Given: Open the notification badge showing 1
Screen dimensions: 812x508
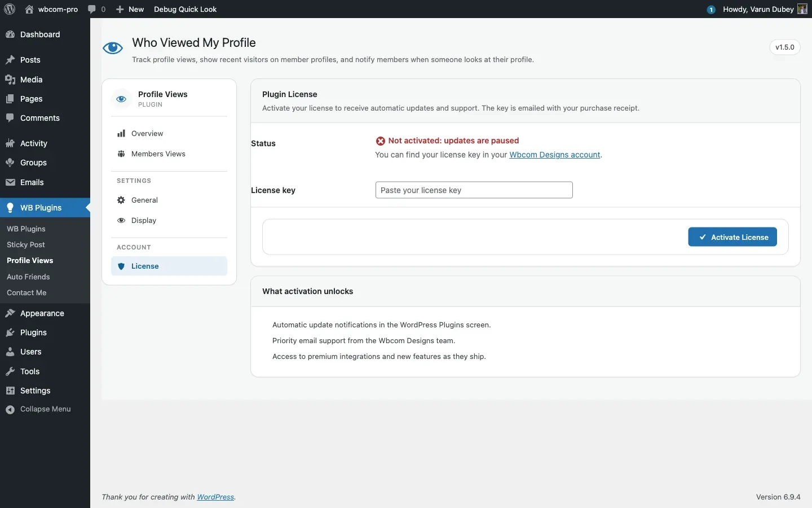Looking at the screenshot, I should pos(711,10).
